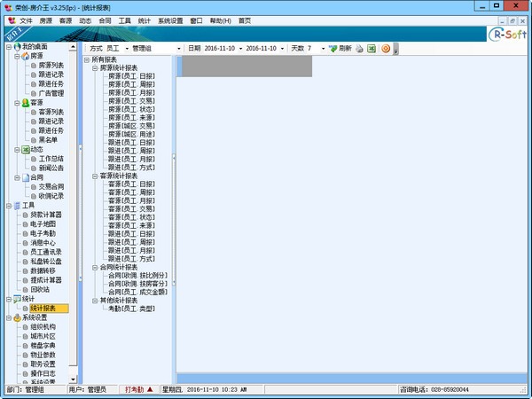
Task: Click the orange close-circle toolbar icon
Action: (386, 48)
